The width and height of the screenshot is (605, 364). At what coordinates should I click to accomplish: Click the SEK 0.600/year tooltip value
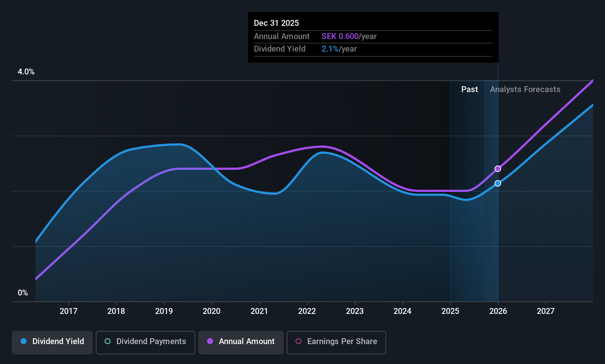coord(349,36)
